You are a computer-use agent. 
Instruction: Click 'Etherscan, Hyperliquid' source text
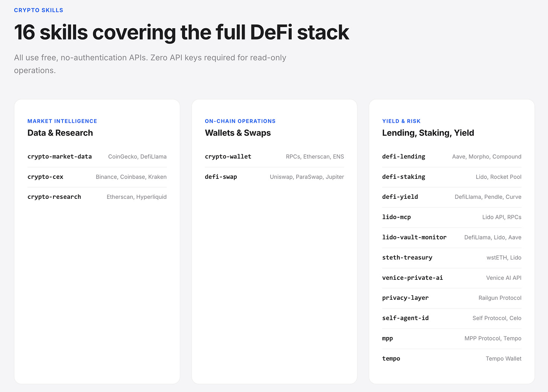pyautogui.click(x=137, y=197)
